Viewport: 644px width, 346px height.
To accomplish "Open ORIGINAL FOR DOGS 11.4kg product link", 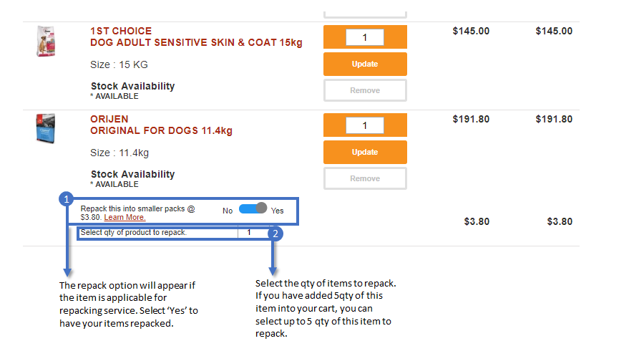I will 162,130.
